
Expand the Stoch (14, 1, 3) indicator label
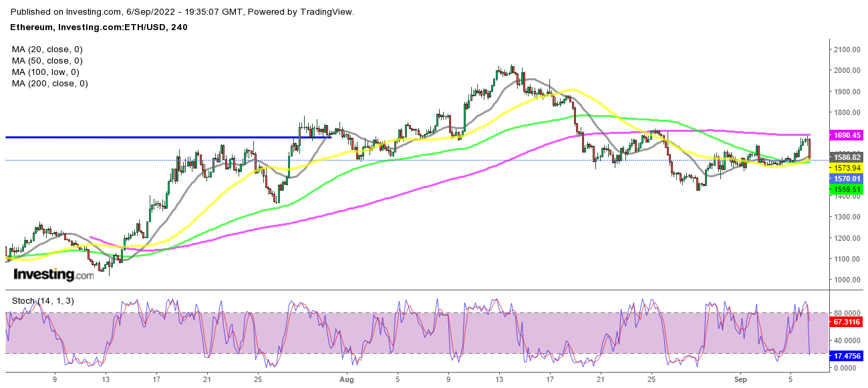point(43,301)
